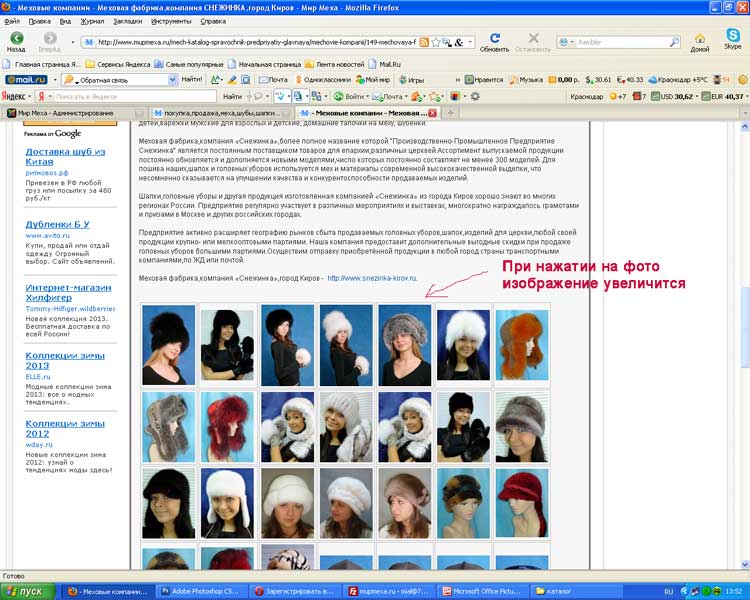Open ad link Дубленки Б У

click(57, 224)
